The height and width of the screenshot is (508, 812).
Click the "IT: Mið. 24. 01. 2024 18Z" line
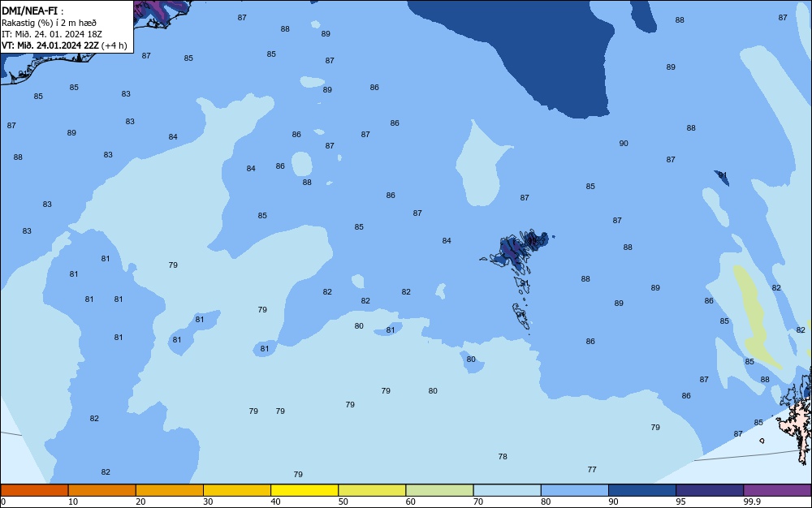pyautogui.click(x=52, y=34)
